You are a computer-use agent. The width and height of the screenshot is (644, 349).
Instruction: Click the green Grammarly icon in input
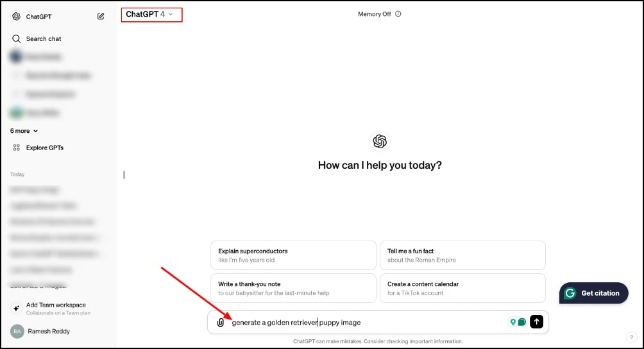click(521, 322)
